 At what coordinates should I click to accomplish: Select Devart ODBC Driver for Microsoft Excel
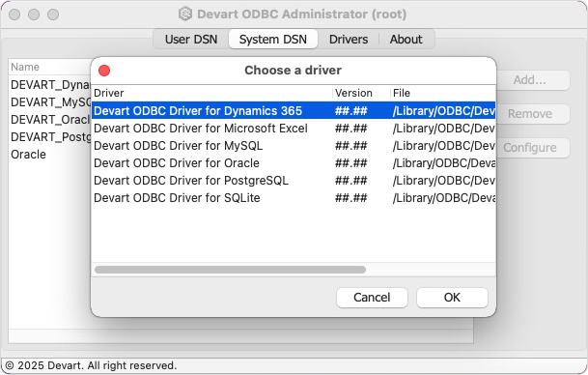pyautogui.click(x=294, y=129)
